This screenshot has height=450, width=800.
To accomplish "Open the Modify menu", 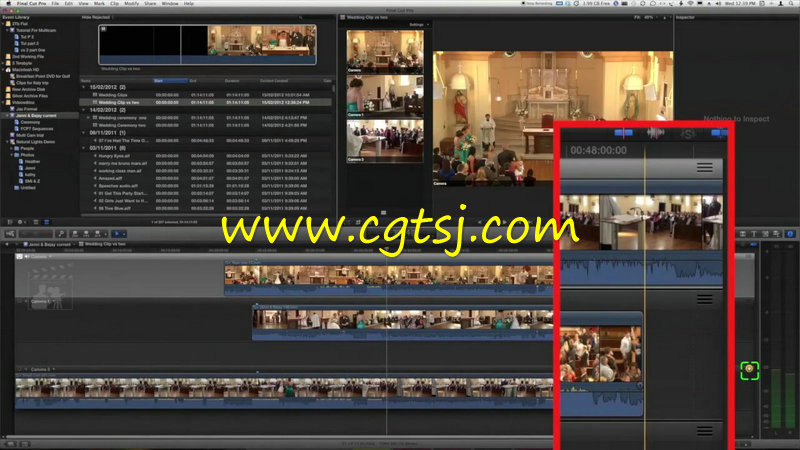I will pos(132,4).
